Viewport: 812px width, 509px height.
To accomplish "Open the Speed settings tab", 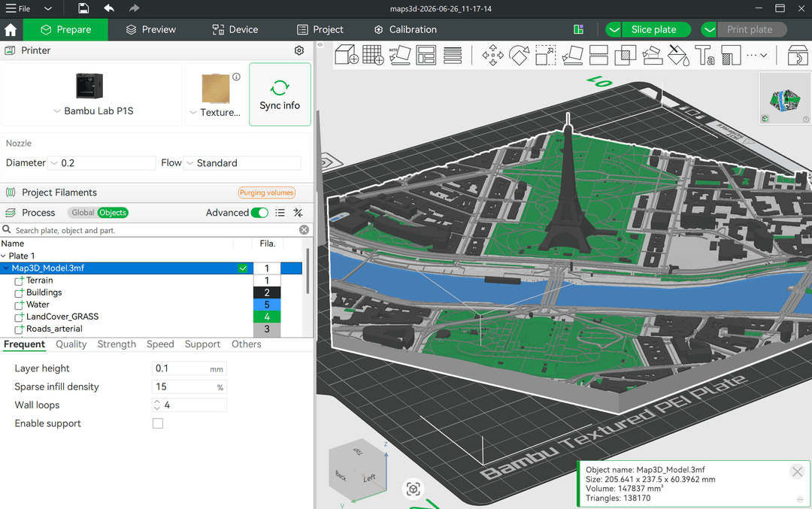I will point(160,344).
